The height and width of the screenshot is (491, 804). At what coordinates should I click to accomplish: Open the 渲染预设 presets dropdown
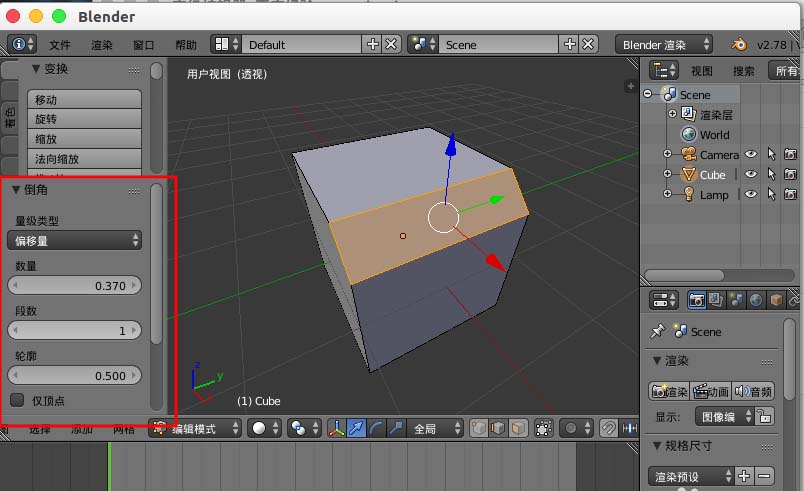coord(691,476)
